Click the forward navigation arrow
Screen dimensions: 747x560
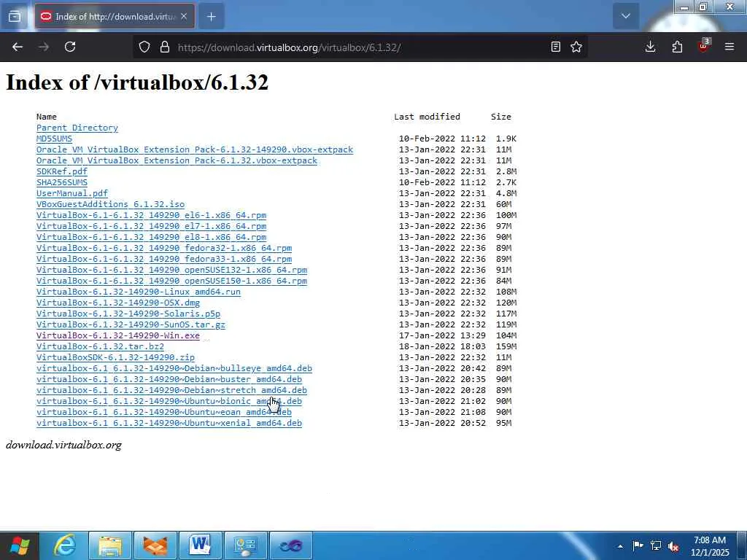tap(44, 47)
